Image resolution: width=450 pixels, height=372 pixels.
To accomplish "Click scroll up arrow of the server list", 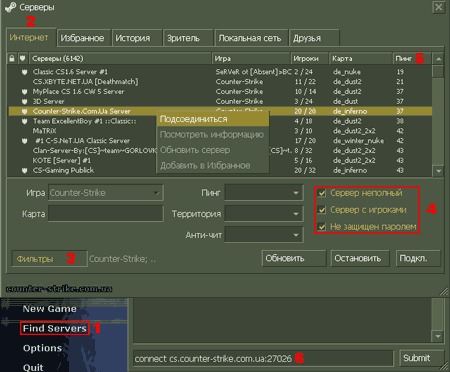I will (438, 59).
